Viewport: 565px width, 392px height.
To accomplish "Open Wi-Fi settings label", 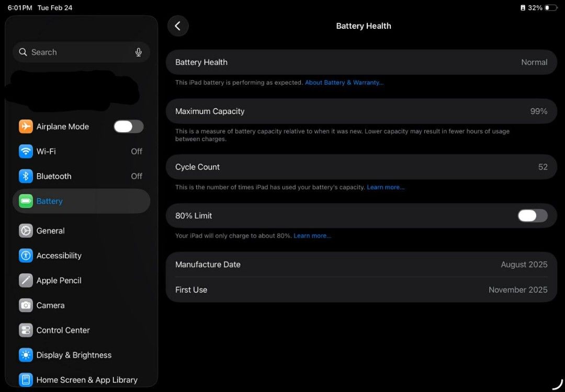I will [46, 151].
